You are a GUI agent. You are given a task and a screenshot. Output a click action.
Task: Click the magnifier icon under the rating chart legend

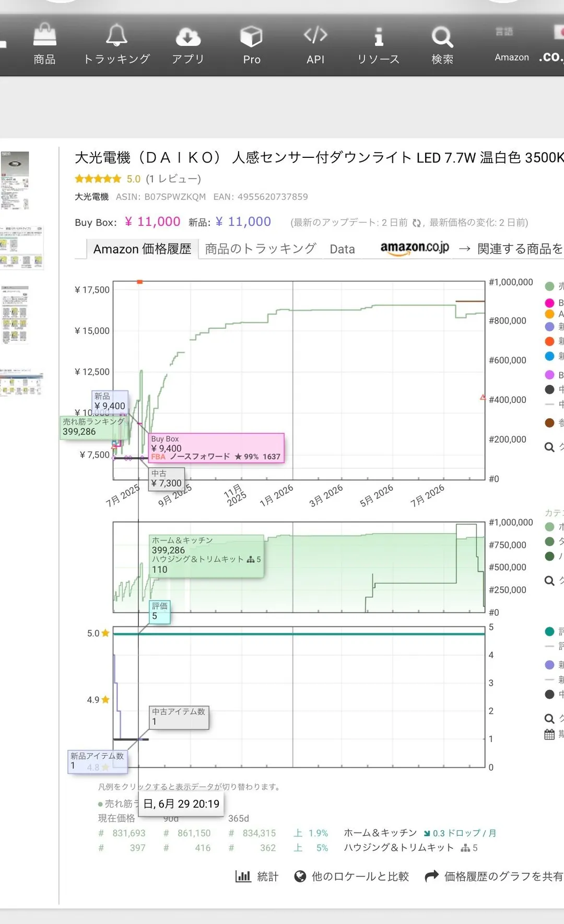(549, 719)
